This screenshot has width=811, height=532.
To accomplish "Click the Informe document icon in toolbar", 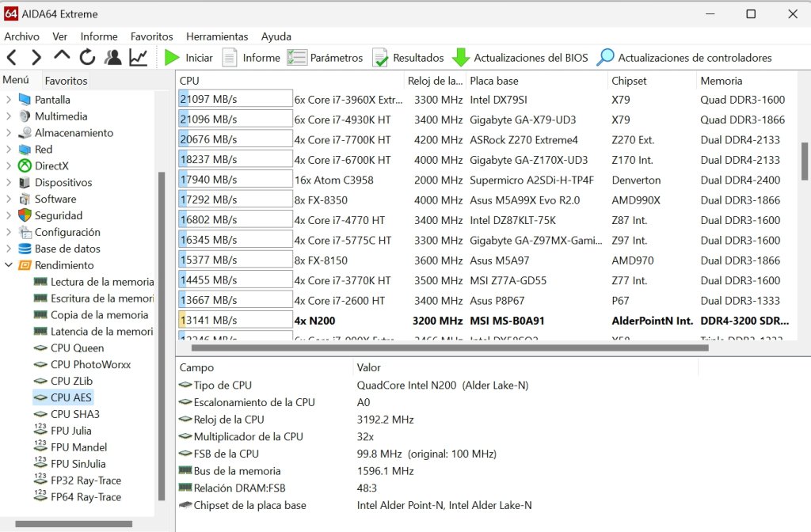I will click(x=230, y=57).
